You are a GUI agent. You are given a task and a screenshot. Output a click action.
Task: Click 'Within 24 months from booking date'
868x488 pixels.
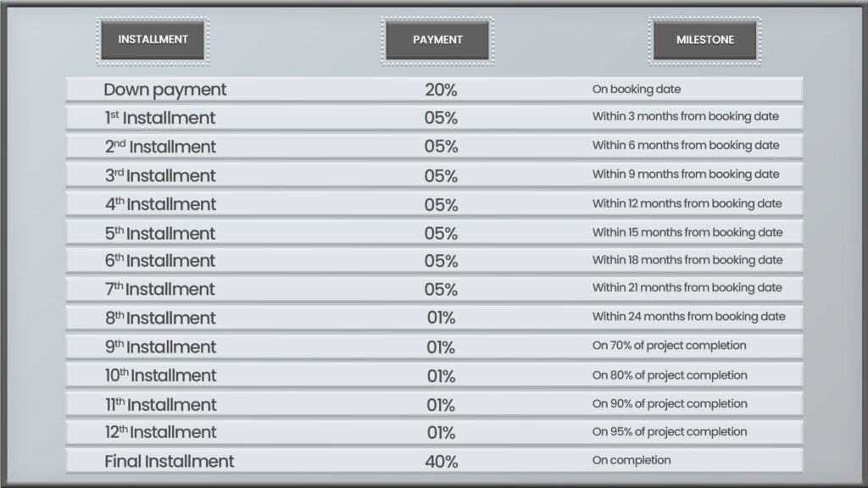point(688,317)
